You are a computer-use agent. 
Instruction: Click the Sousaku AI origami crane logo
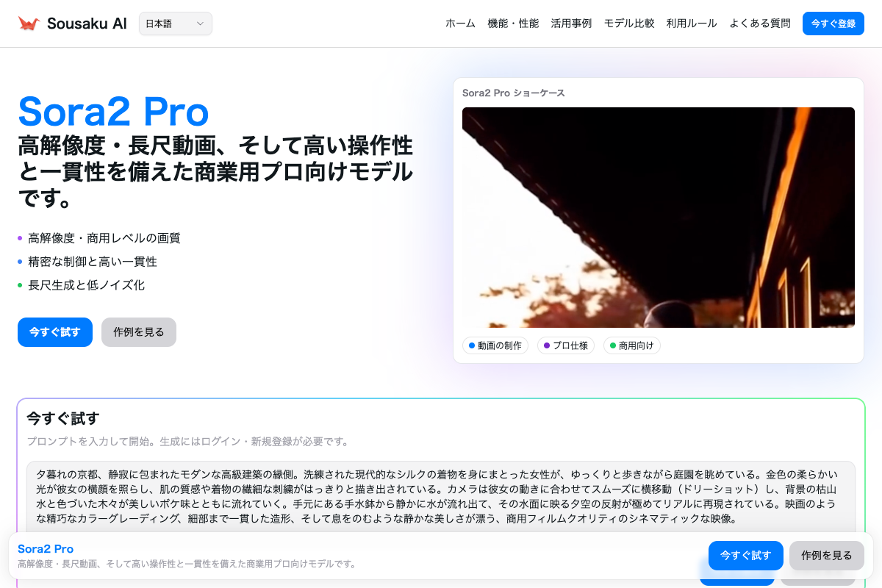click(29, 24)
